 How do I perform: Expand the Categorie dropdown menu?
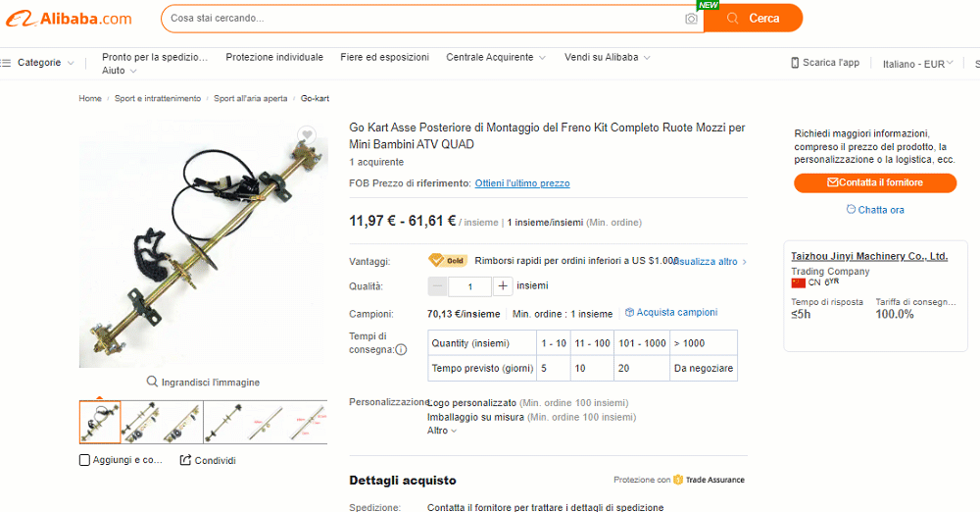(37, 63)
